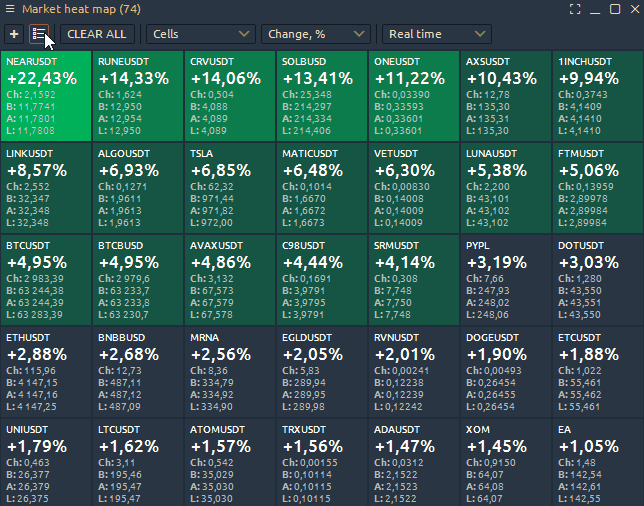This screenshot has height=506, width=644.
Task: Open the Change, % dropdown
Action: tap(316, 34)
